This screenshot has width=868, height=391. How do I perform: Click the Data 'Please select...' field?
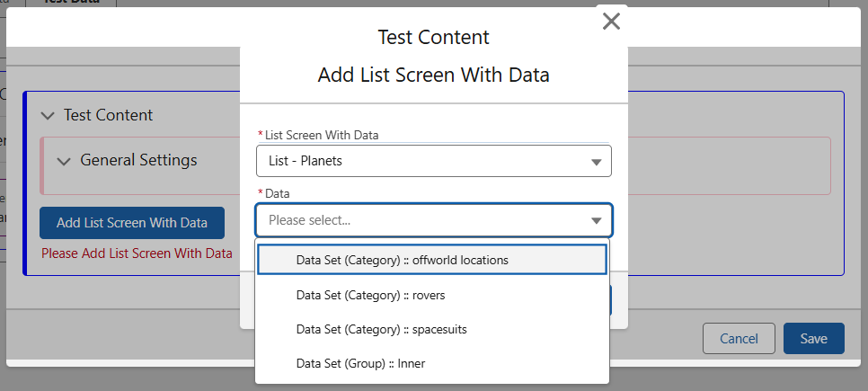(x=422, y=220)
